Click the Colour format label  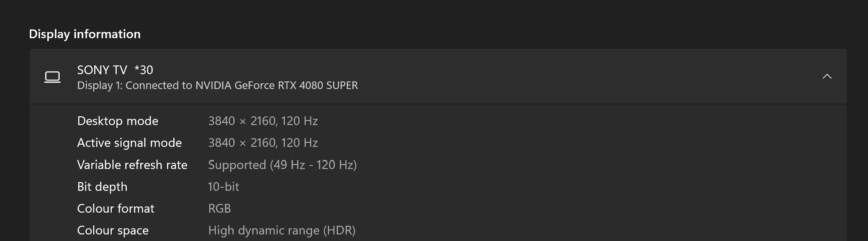coord(116,209)
